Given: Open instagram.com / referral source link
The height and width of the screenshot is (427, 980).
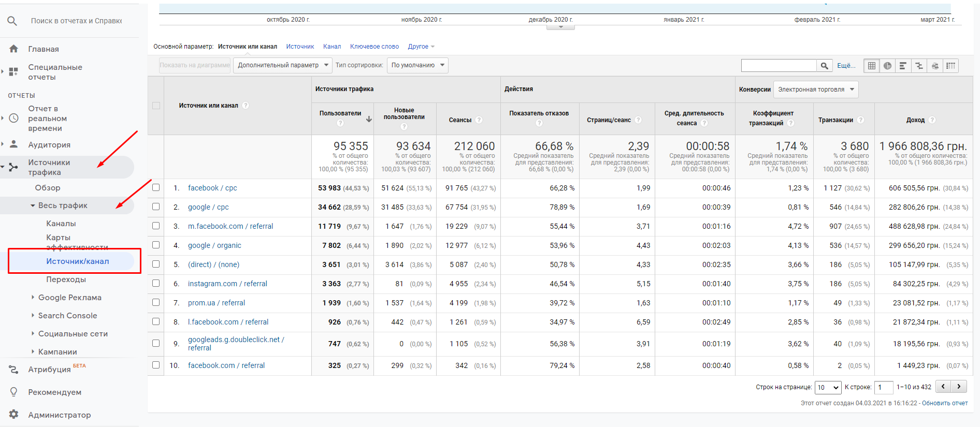Looking at the screenshot, I should [227, 284].
